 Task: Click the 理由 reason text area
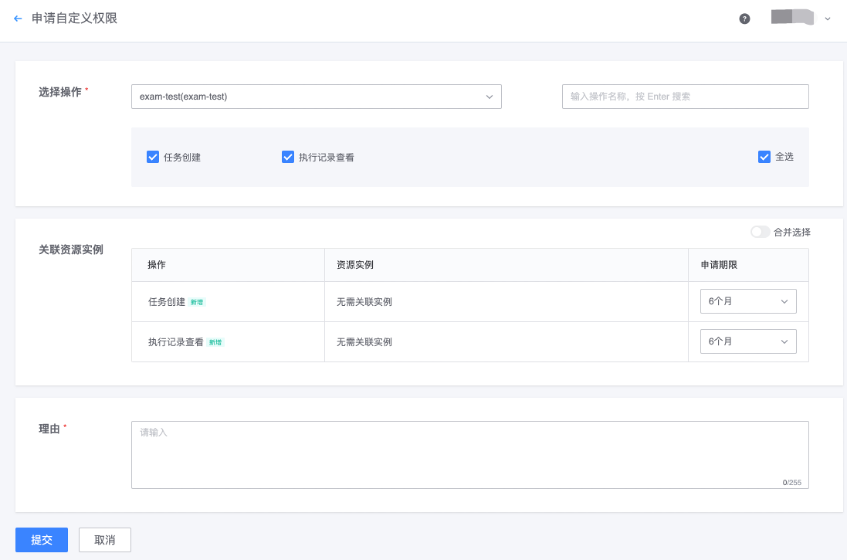click(469, 455)
